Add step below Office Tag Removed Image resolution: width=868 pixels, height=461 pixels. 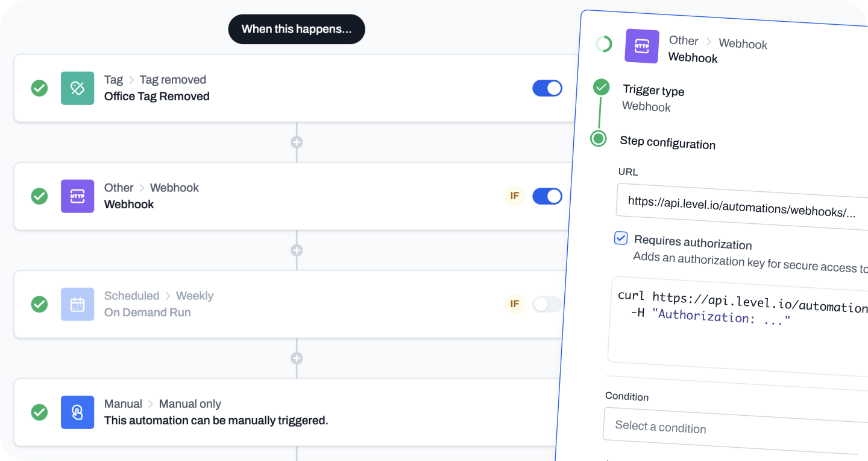click(296, 142)
